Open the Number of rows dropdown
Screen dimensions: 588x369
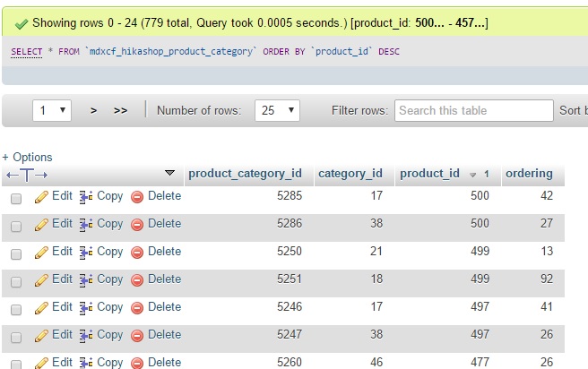pyautogui.click(x=276, y=110)
